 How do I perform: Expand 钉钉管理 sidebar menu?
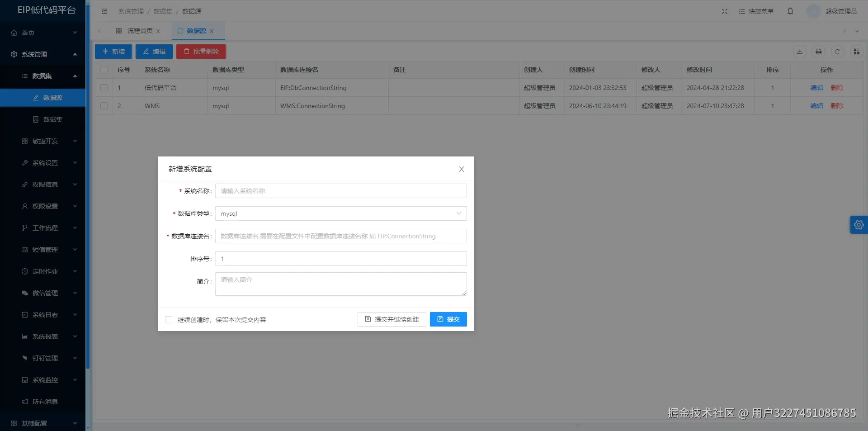[x=43, y=358]
